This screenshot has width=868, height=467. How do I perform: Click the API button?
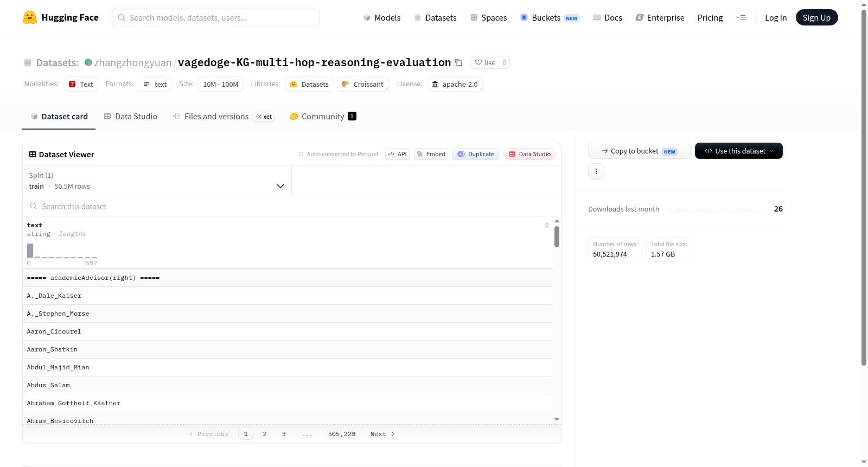coord(397,154)
